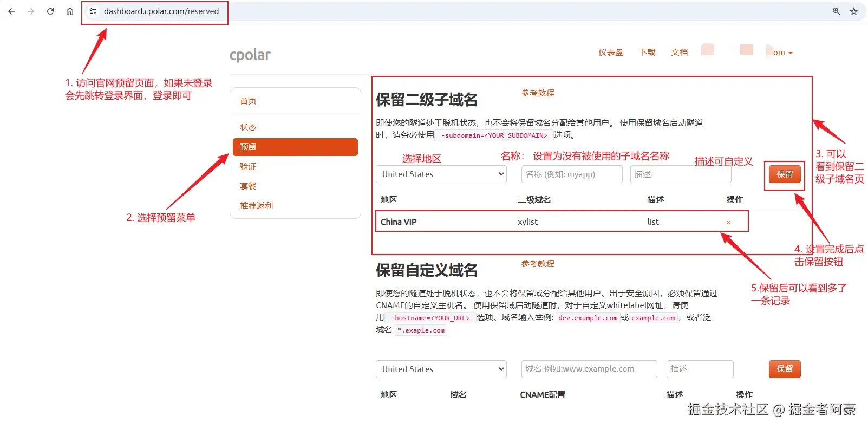
Task: Click 保留自定义域名 heading
Action: point(427,270)
